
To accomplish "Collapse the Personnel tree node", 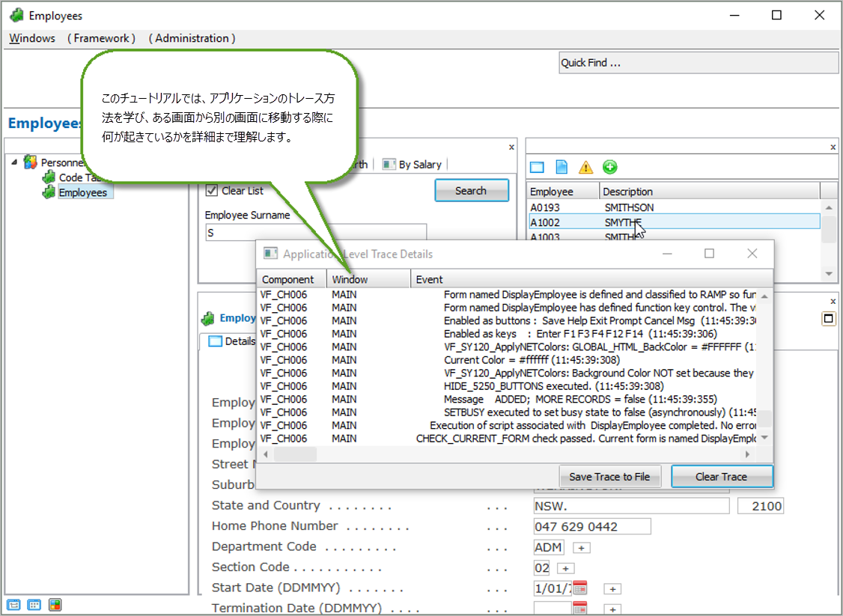I will 14,162.
